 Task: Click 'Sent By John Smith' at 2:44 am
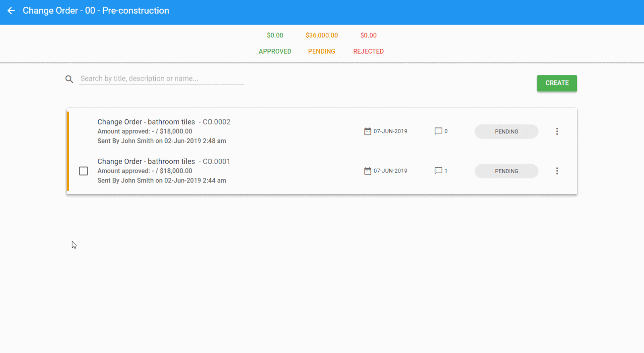(162, 181)
